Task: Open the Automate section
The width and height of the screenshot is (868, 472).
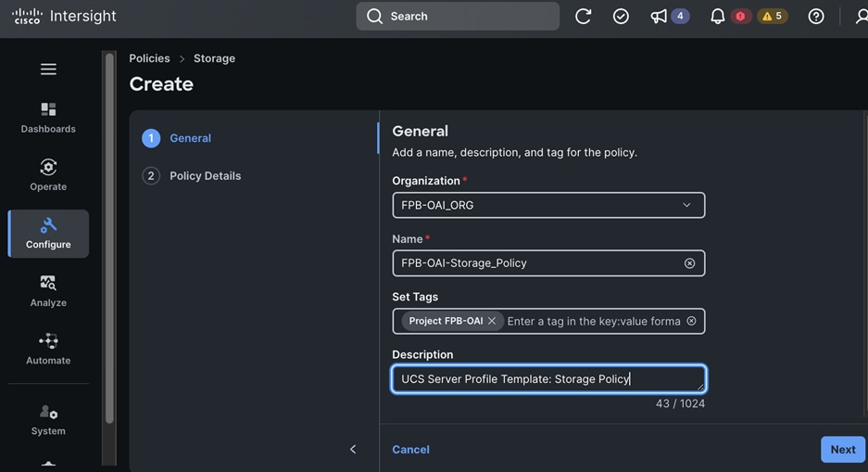Action: pos(48,349)
